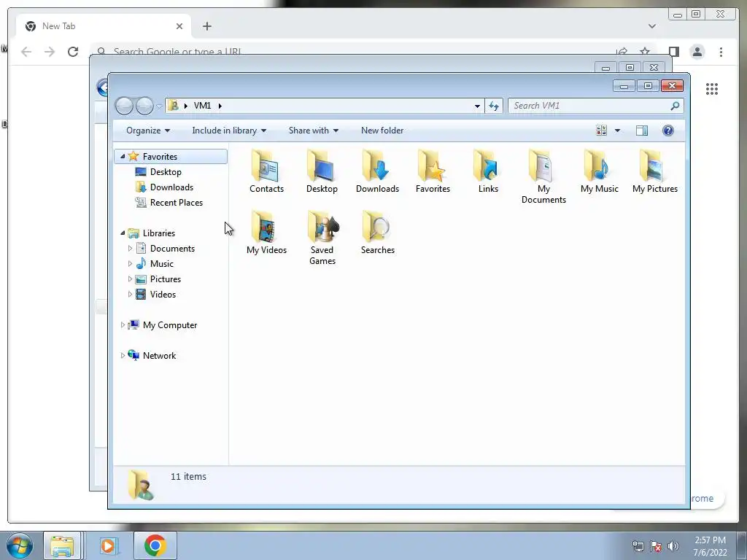Viewport: 747px width, 560px height.
Task: Open the Saved Games folder
Action: (322, 237)
